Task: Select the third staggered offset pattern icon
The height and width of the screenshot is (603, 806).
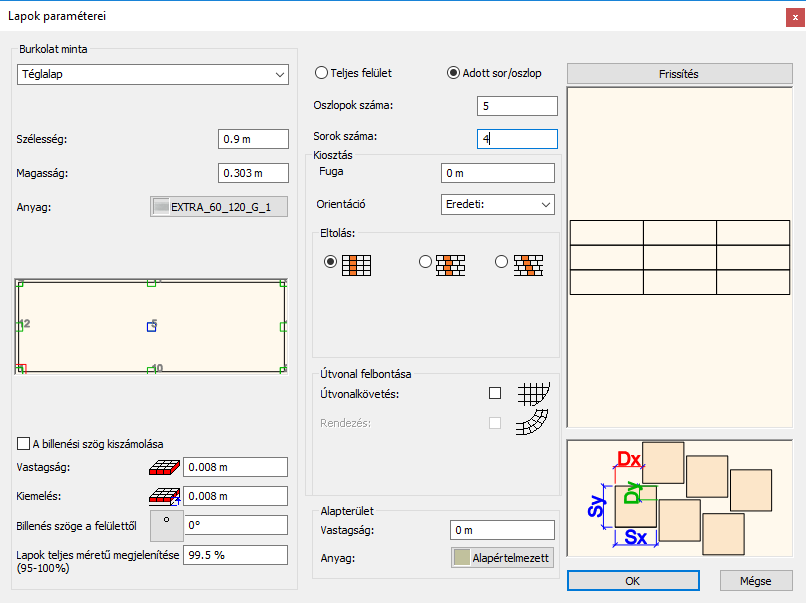Action: 528,265
